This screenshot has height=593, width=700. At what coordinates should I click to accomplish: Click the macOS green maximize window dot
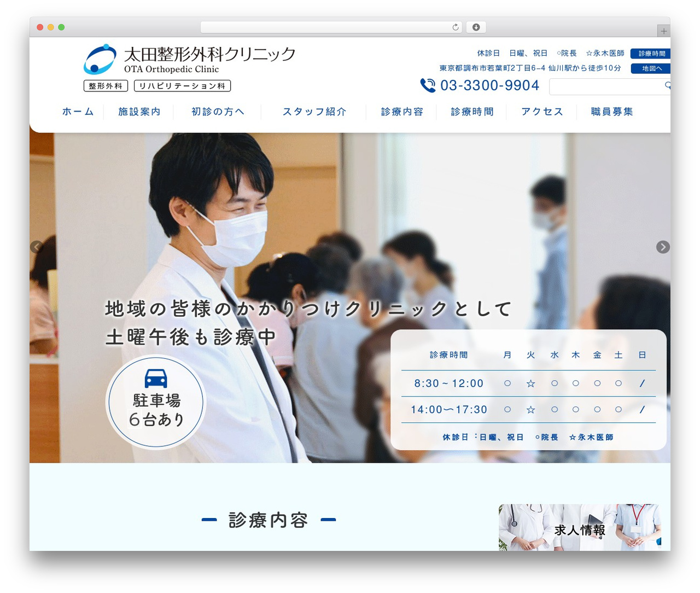61,27
